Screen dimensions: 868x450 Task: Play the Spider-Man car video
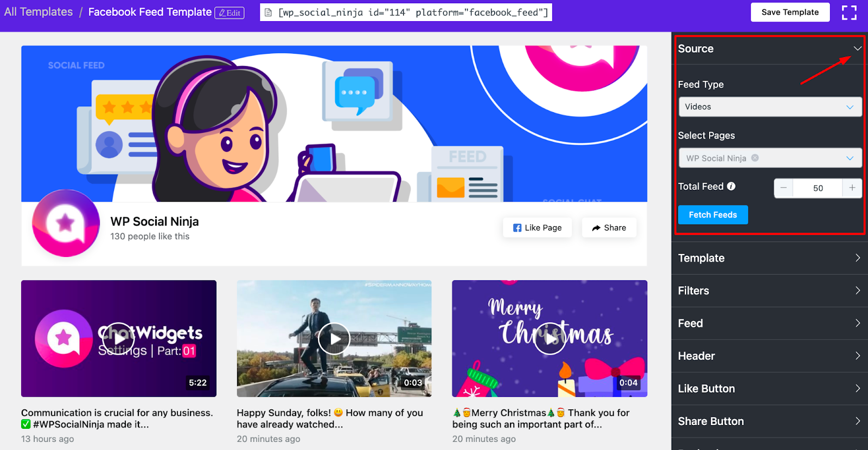coord(334,338)
